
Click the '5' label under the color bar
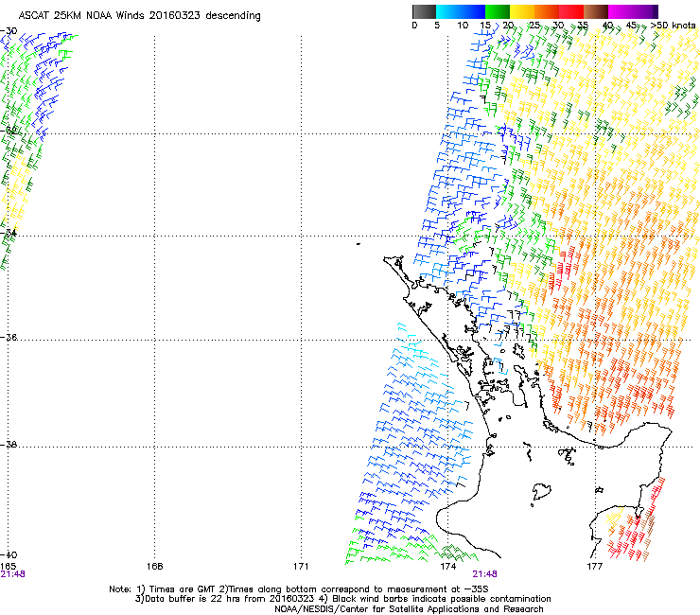pos(437,26)
